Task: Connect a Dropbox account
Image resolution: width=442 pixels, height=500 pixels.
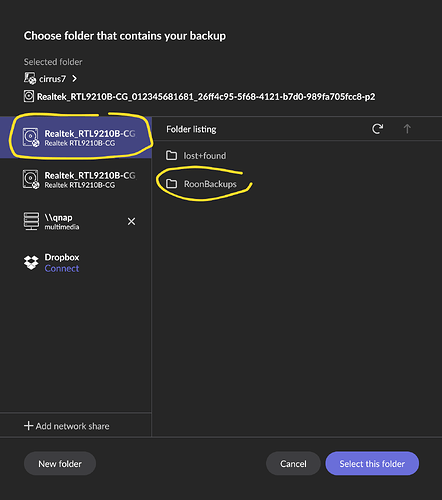Action: (x=62, y=268)
